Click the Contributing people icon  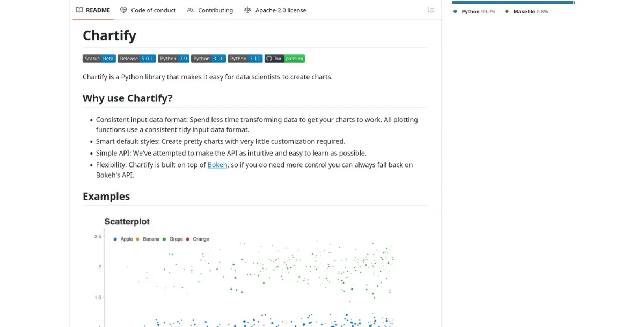point(190,10)
